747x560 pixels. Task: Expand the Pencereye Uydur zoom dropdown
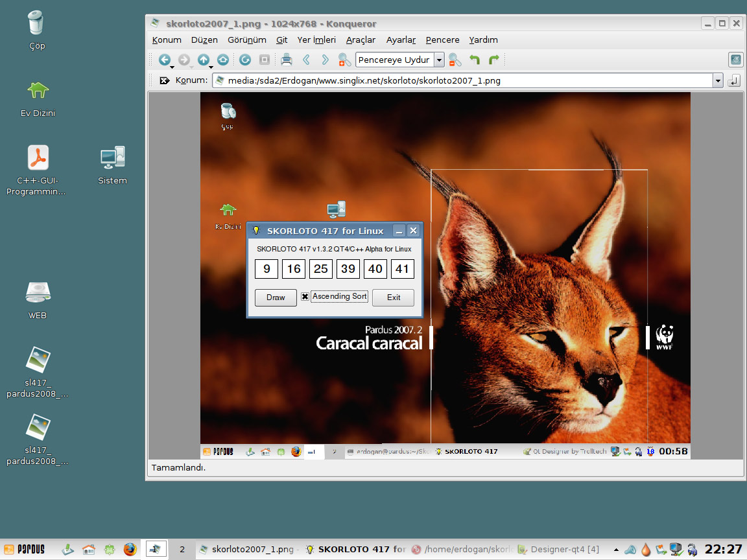pyautogui.click(x=439, y=60)
